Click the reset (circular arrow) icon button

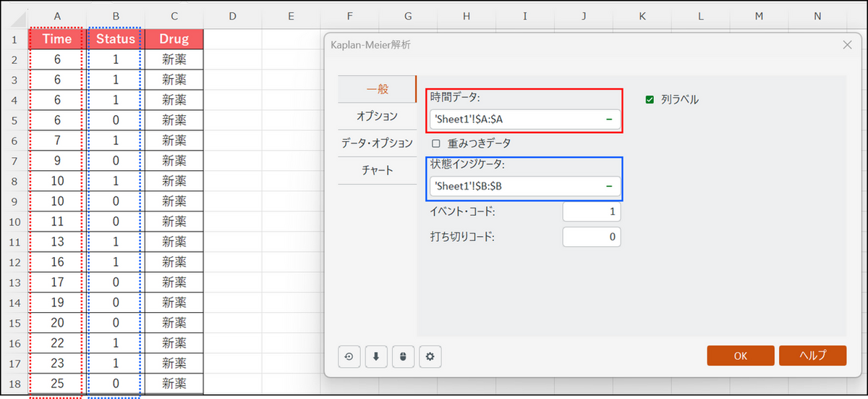(351, 356)
